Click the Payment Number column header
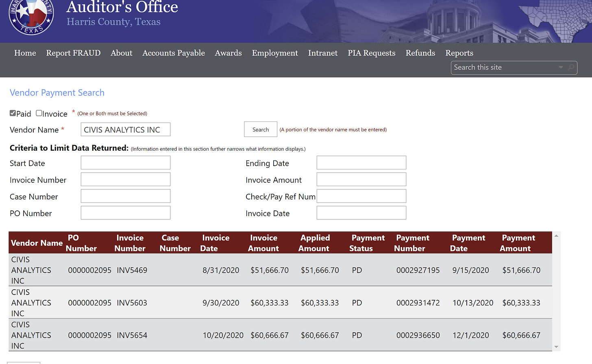Screen dimensions: 592x364 [x=411, y=243]
